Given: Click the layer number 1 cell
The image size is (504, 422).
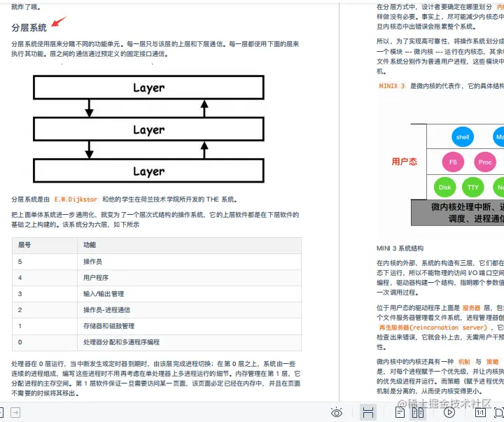Looking at the screenshot, I should (44, 326).
